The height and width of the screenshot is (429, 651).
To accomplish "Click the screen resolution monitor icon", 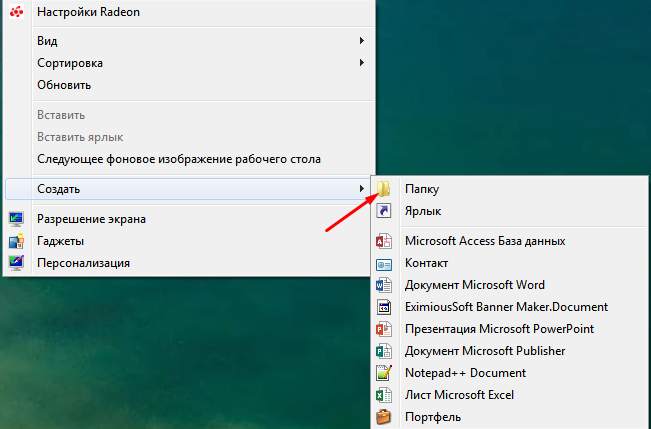I will 16,219.
